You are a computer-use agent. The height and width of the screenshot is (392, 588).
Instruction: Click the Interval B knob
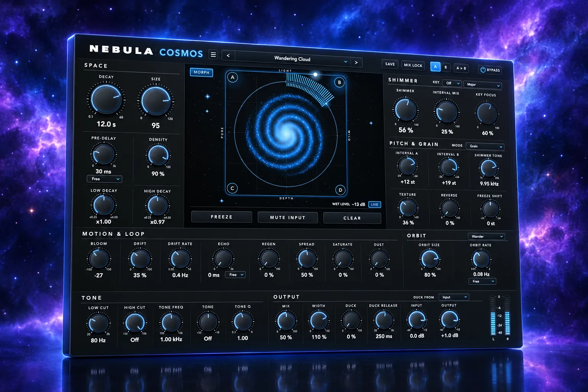[448, 167]
